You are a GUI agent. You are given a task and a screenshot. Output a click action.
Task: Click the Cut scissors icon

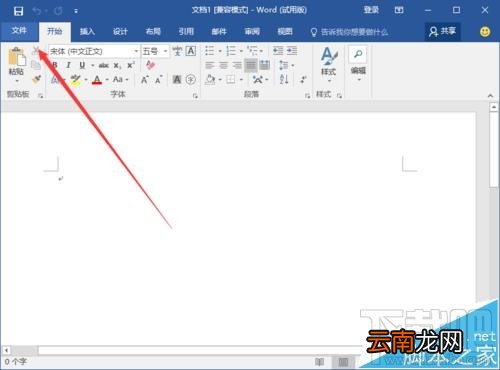click(x=36, y=51)
